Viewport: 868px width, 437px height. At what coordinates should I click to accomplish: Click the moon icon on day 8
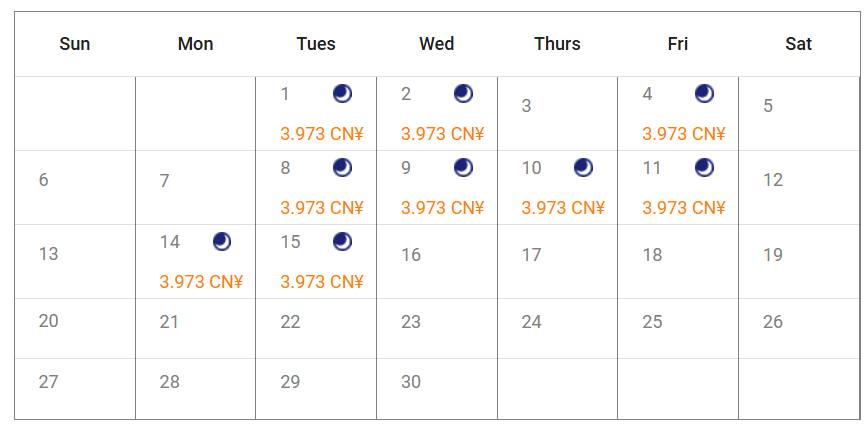tap(342, 167)
